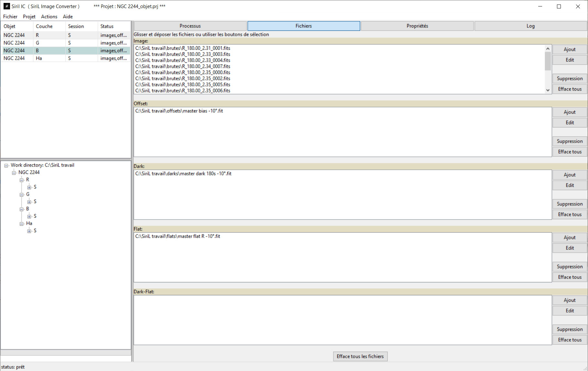Select the master dark 180s -10°.fit file
This screenshot has width=588, height=371.
[184, 174]
